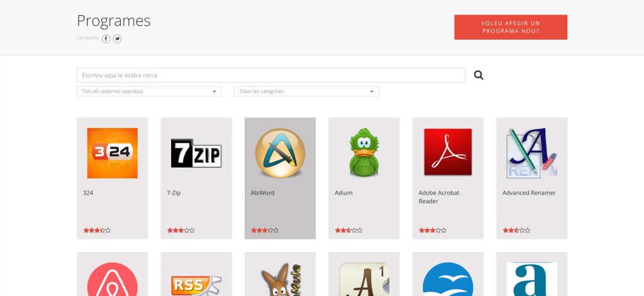644x296 pixels.
Task: Select the beige letter A tile icon
Action: click(364, 279)
